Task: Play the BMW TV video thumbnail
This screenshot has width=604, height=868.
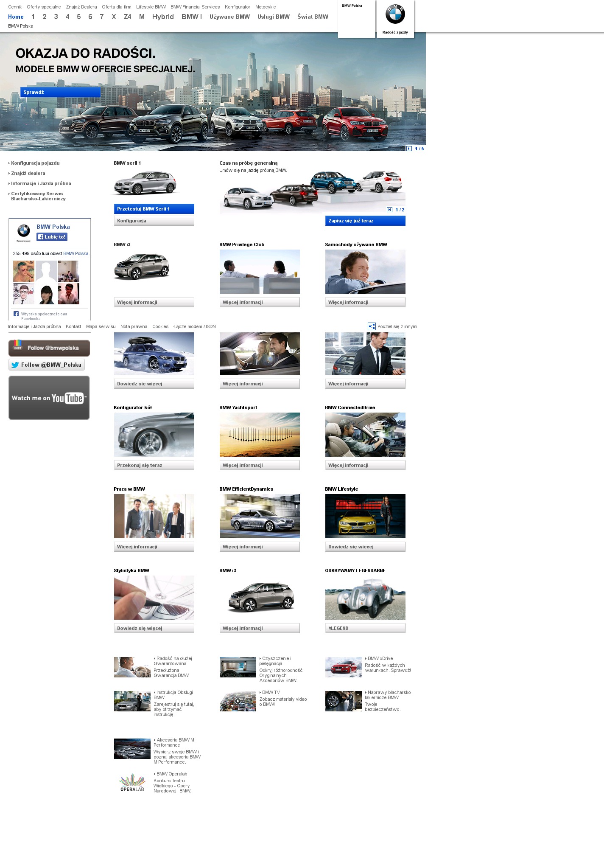Action: pyautogui.click(x=238, y=701)
